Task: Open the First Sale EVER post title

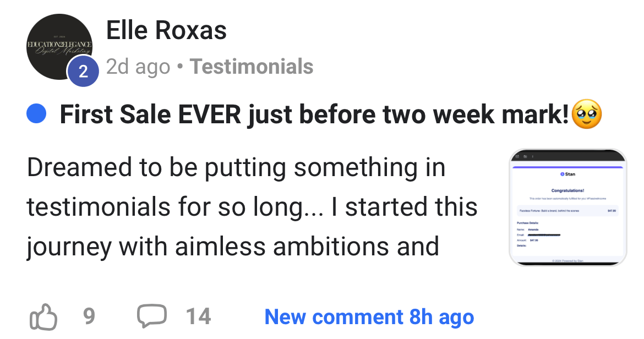Action: 314,114
